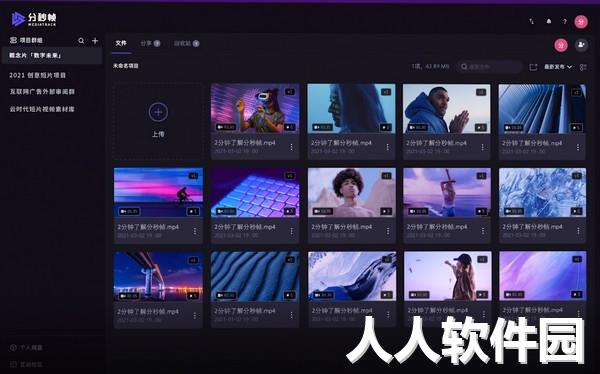Switch to the third tab after 分享
The height and width of the screenshot is (374, 600).
pyautogui.click(x=186, y=43)
